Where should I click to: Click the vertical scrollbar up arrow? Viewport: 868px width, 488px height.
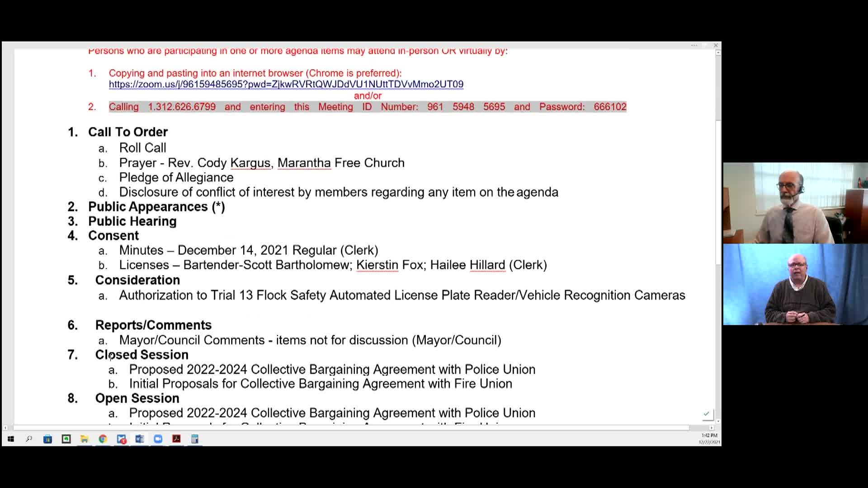[x=718, y=53]
